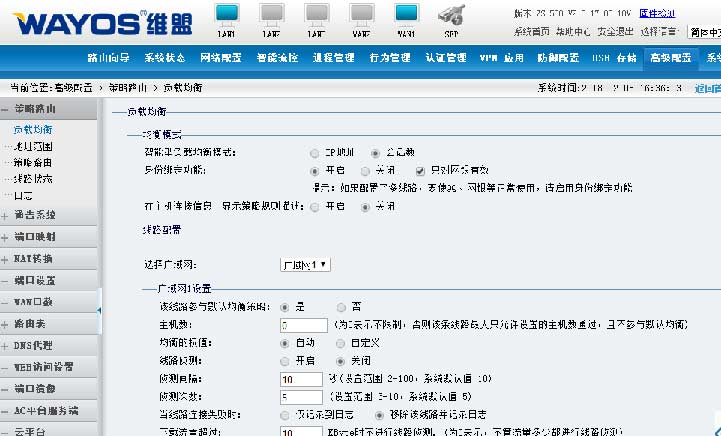Collapse the sidebar with the small arrow handle
The width and height of the screenshot is (721, 436).
pos(99,310)
